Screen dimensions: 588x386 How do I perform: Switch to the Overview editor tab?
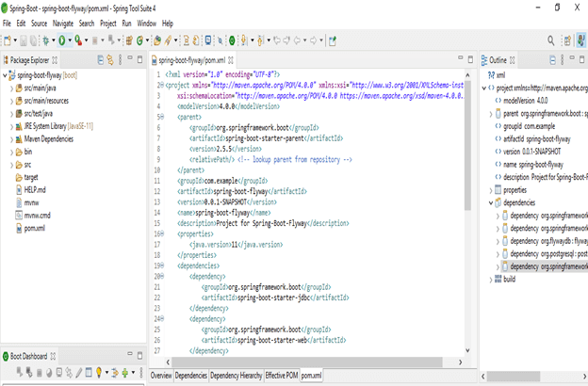pyautogui.click(x=161, y=375)
